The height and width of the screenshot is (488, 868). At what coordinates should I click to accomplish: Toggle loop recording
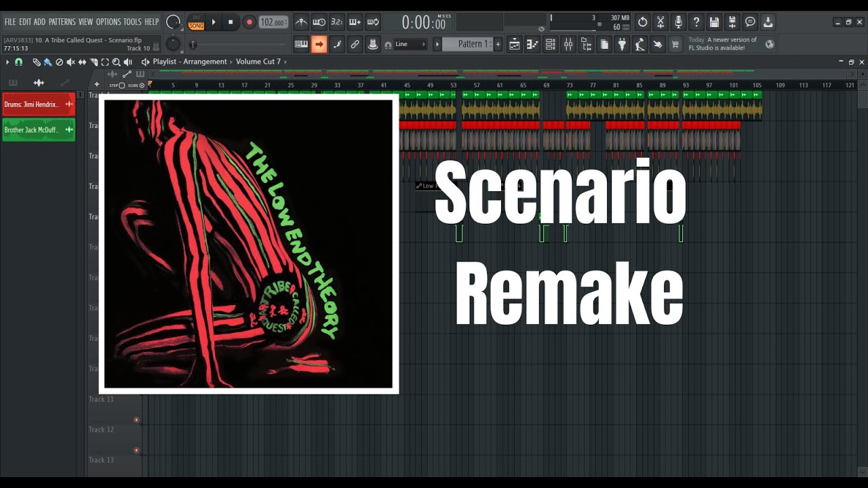click(x=373, y=22)
